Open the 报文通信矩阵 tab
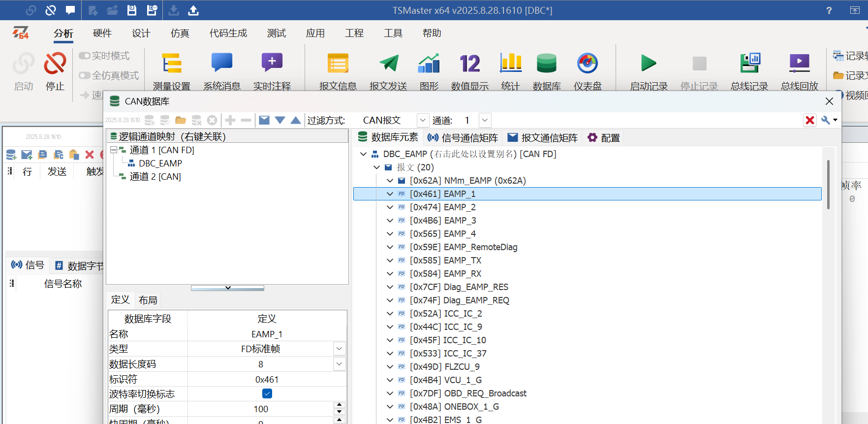The image size is (868, 424). point(542,138)
